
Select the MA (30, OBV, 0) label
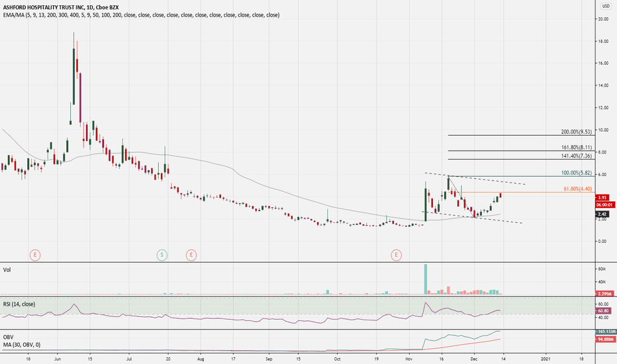(22, 345)
